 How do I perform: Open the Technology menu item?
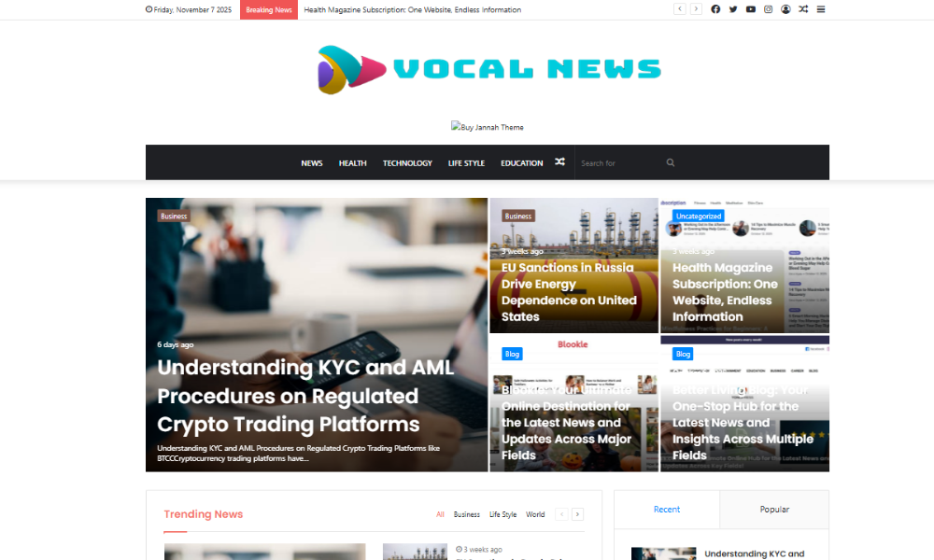pos(407,163)
